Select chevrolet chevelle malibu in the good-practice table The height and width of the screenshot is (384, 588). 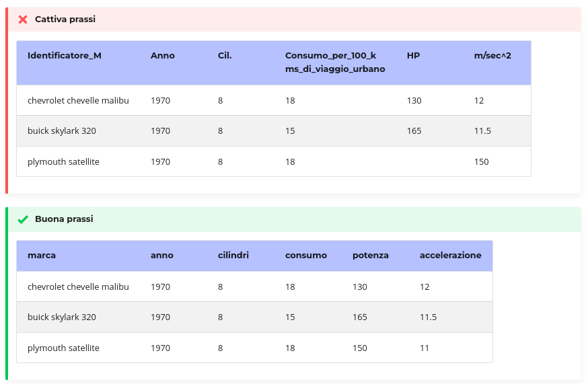(78, 287)
